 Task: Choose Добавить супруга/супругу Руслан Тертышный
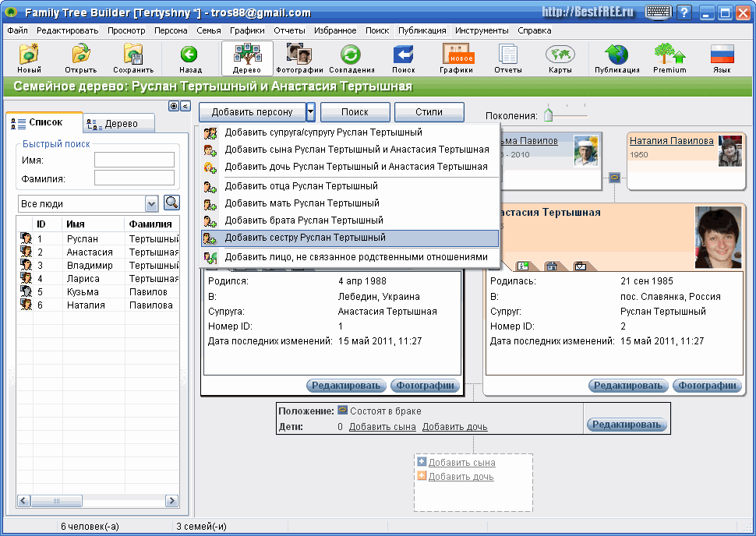[x=350, y=132]
